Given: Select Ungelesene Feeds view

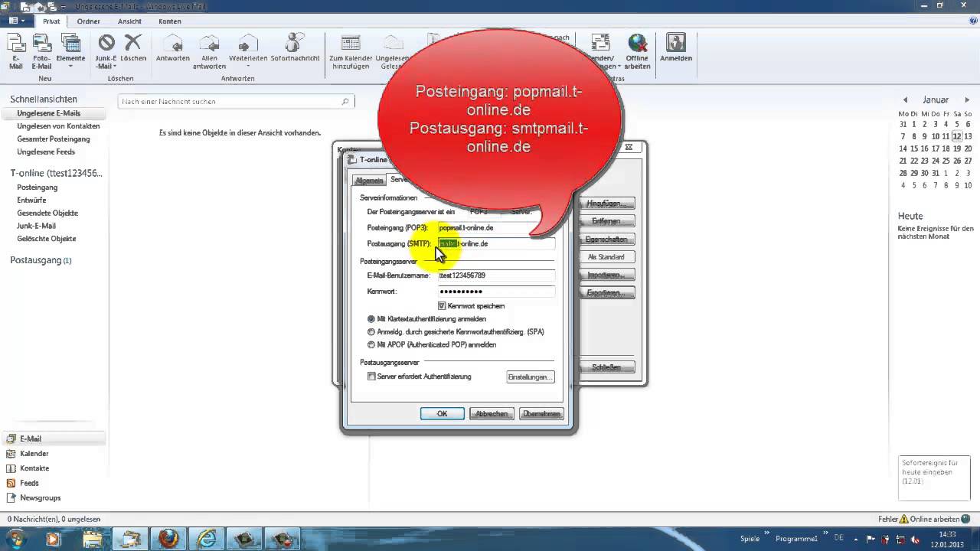Looking at the screenshot, I should tap(46, 152).
